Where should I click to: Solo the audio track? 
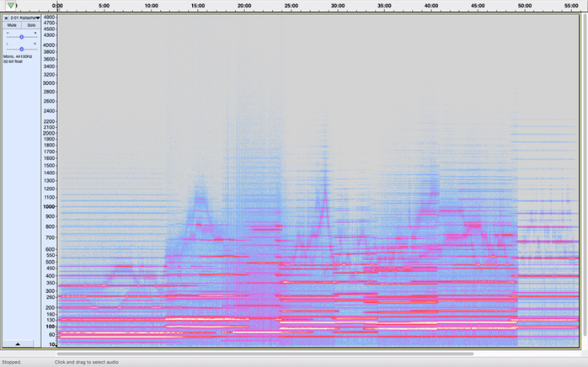(x=31, y=25)
